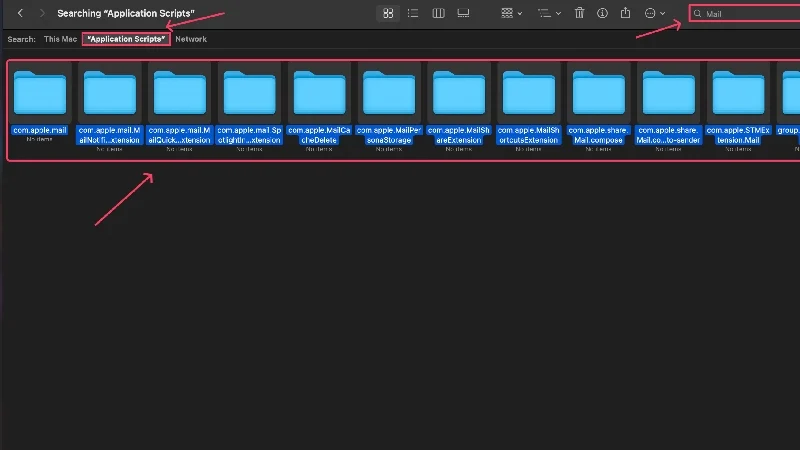The width and height of the screenshot is (800, 450).
Task: Select This Mac search scope
Action: click(x=60, y=39)
